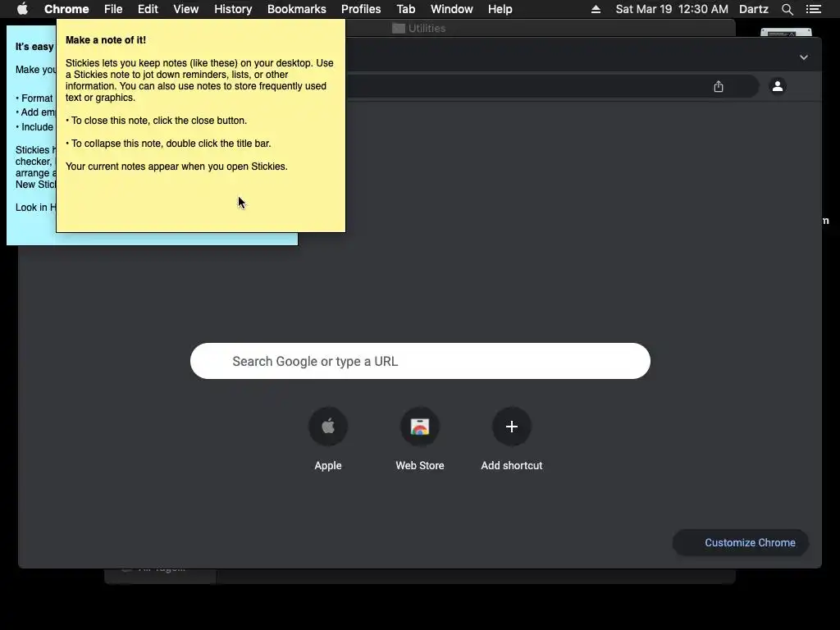Expand the tab search chevron

[804, 57]
